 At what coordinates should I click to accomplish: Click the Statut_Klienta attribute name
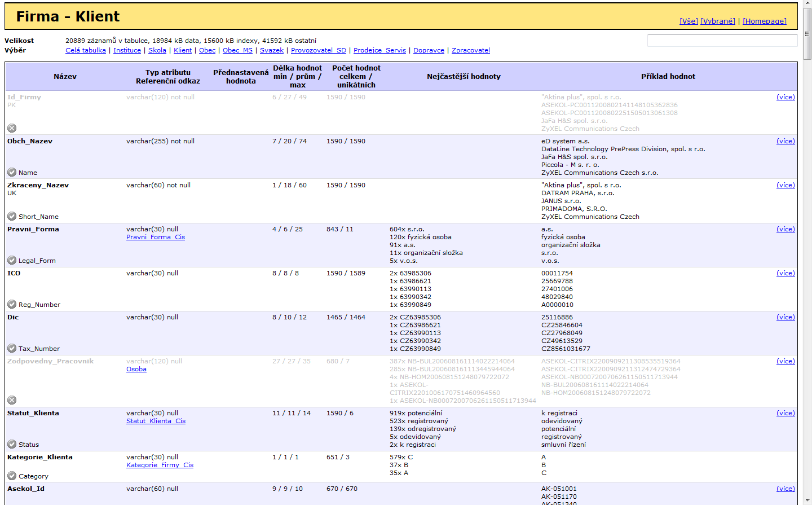(33, 413)
